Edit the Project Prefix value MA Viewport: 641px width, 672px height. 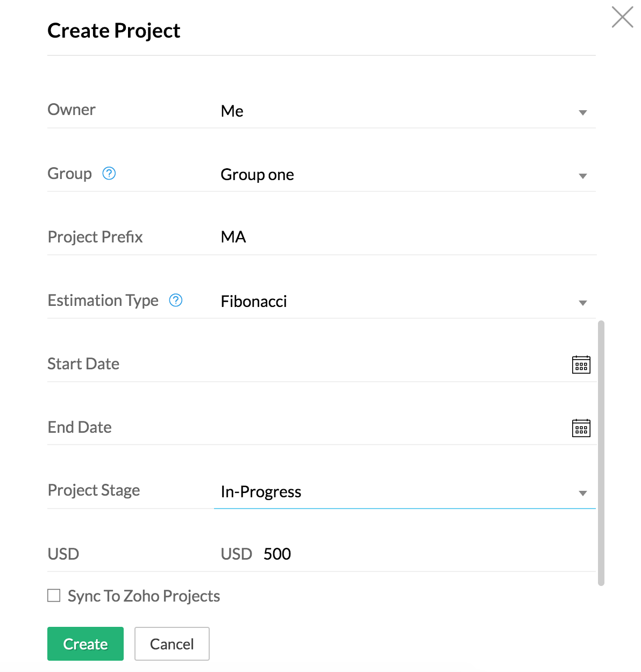233,237
